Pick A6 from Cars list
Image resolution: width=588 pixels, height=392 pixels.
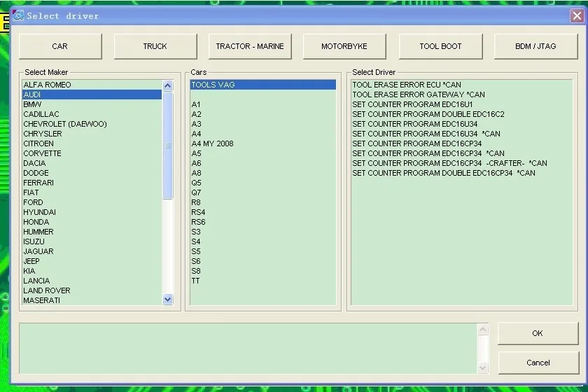[263, 163]
